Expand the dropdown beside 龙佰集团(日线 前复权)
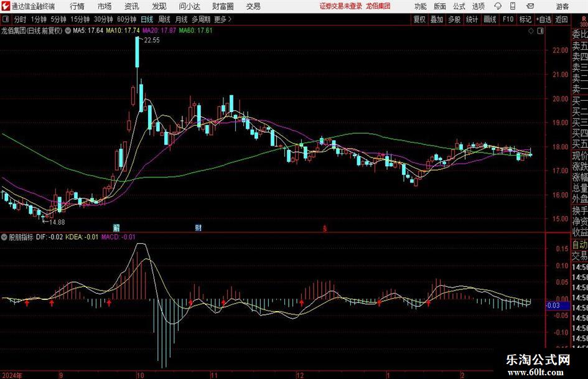This screenshot has width=588, height=379. pyautogui.click(x=68, y=30)
